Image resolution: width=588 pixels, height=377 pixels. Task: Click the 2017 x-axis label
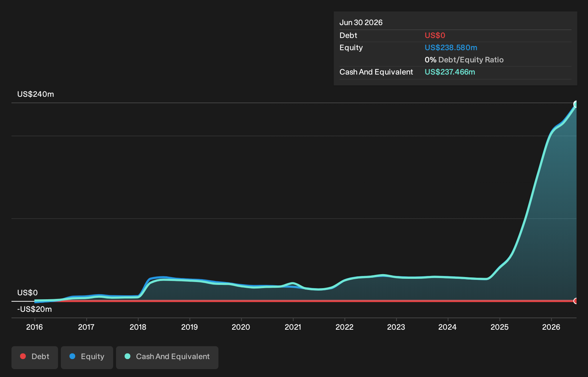[86, 327]
